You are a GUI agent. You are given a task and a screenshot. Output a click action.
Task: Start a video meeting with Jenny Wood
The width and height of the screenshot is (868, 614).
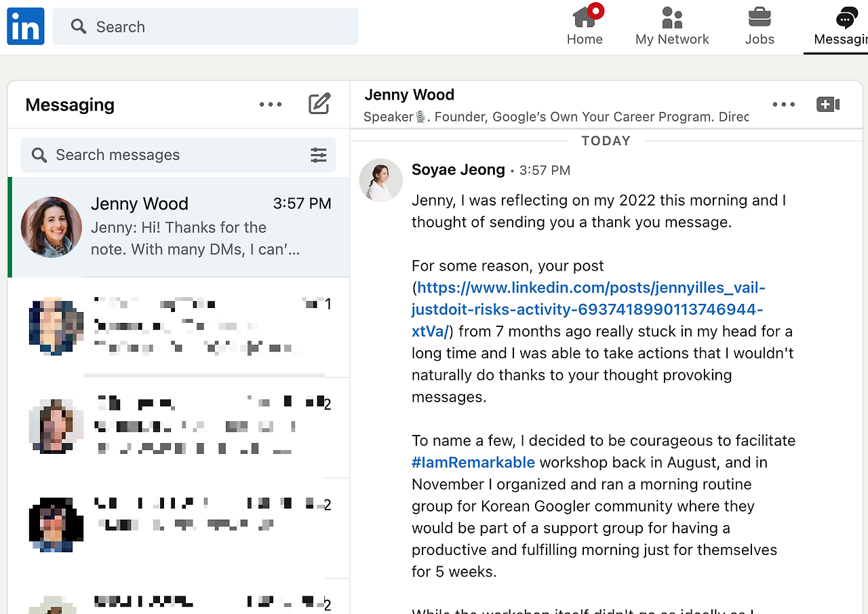828,104
